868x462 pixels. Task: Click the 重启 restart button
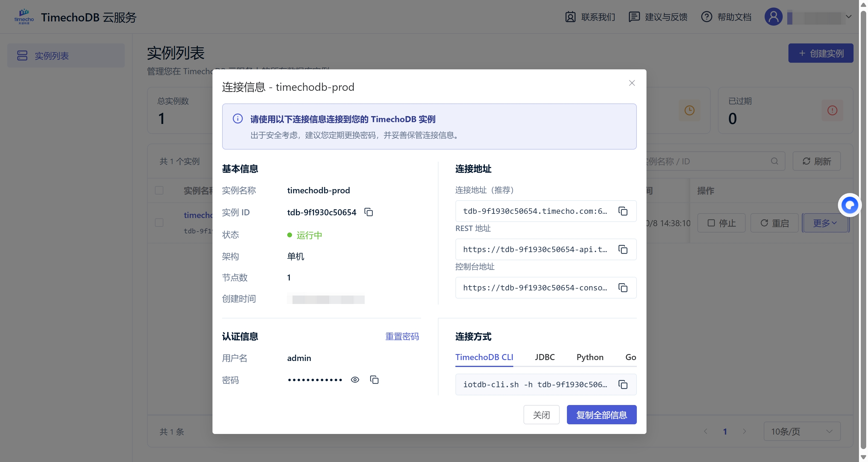coord(774,223)
